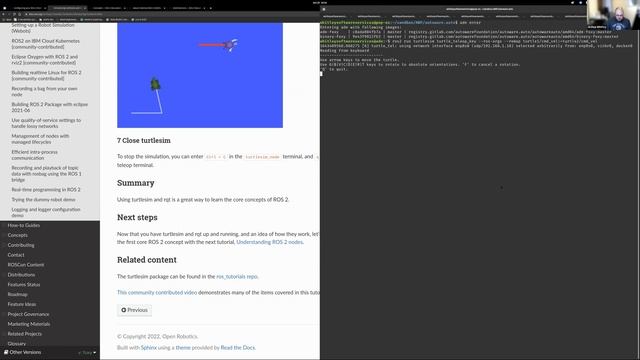This screenshot has height=360, width=640.
Task: Click the 7 Close turtlesim heading
Action: pyautogui.click(x=144, y=140)
